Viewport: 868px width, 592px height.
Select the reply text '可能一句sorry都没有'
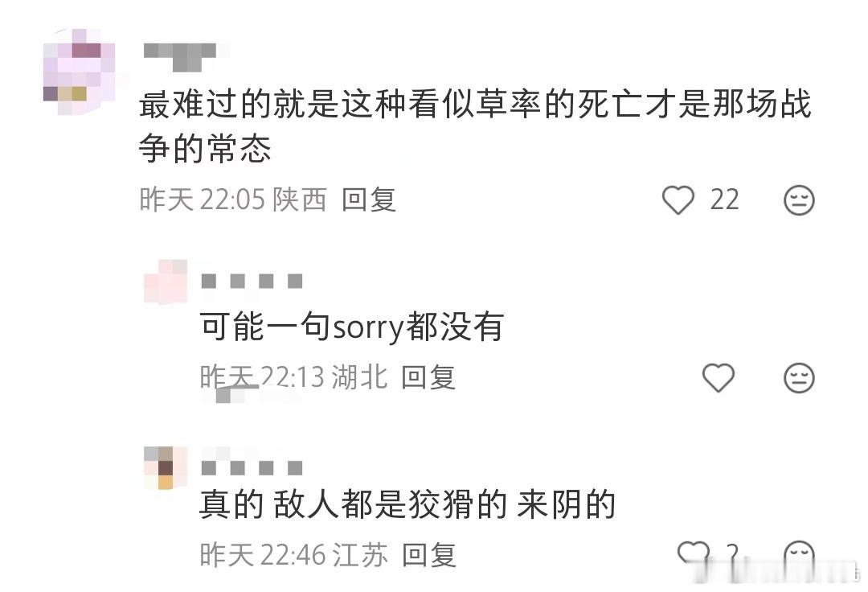click(351, 327)
